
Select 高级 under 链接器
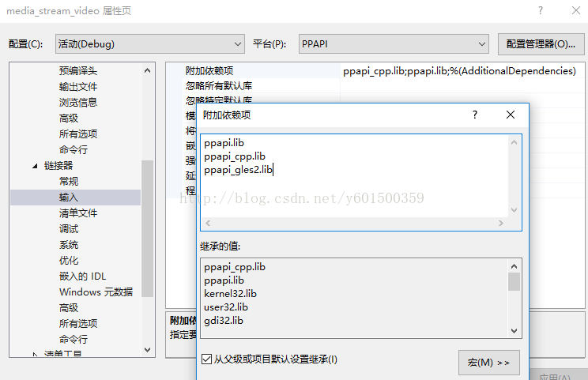[69, 307]
